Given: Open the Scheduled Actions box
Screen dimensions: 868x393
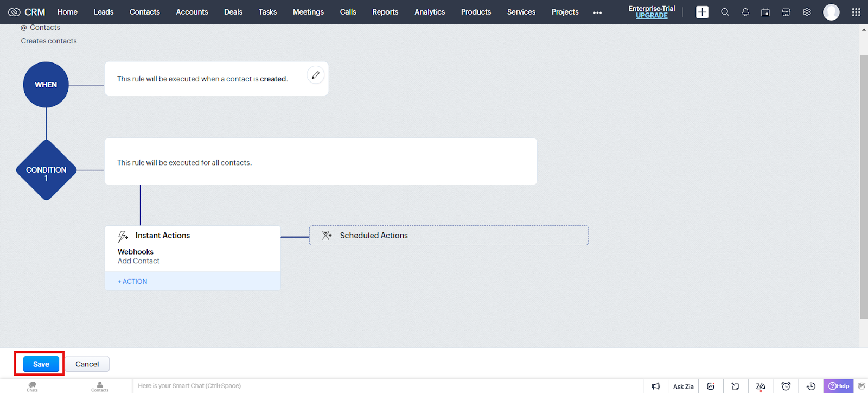Looking at the screenshot, I should pyautogui.click(x=449, y=236).
